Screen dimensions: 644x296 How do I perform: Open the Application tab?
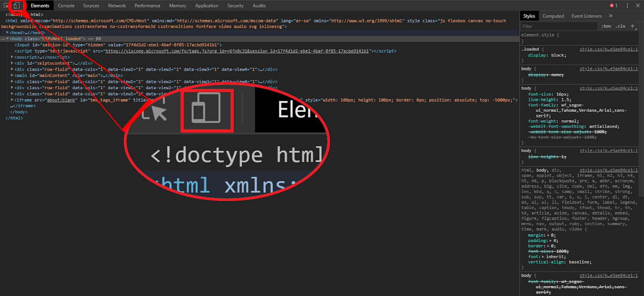206,6
